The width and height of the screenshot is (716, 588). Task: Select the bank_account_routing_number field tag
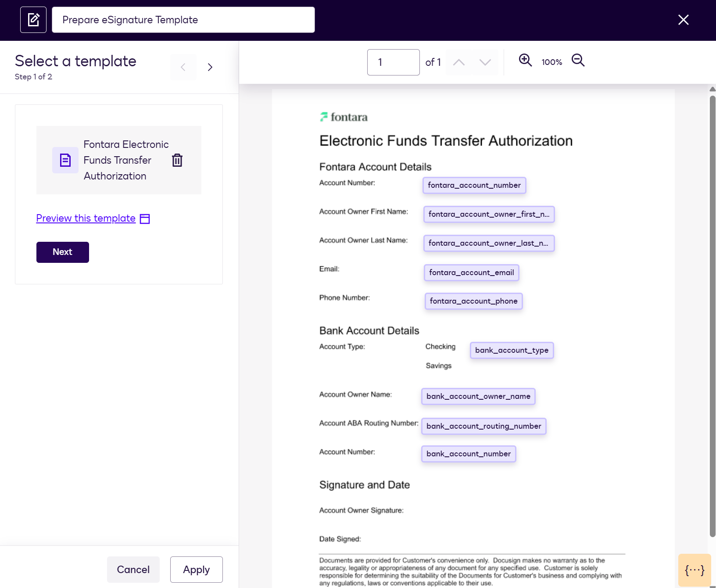coord(484,426)
